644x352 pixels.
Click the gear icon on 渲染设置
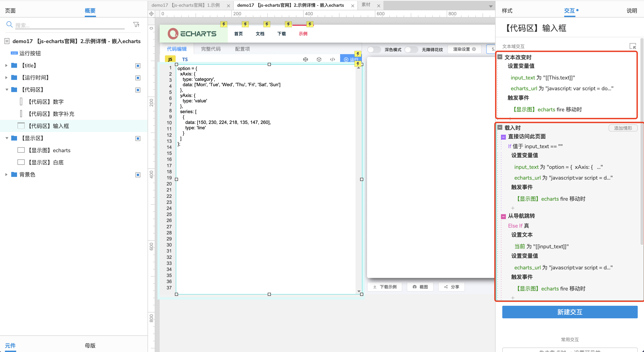coord(474,49)
